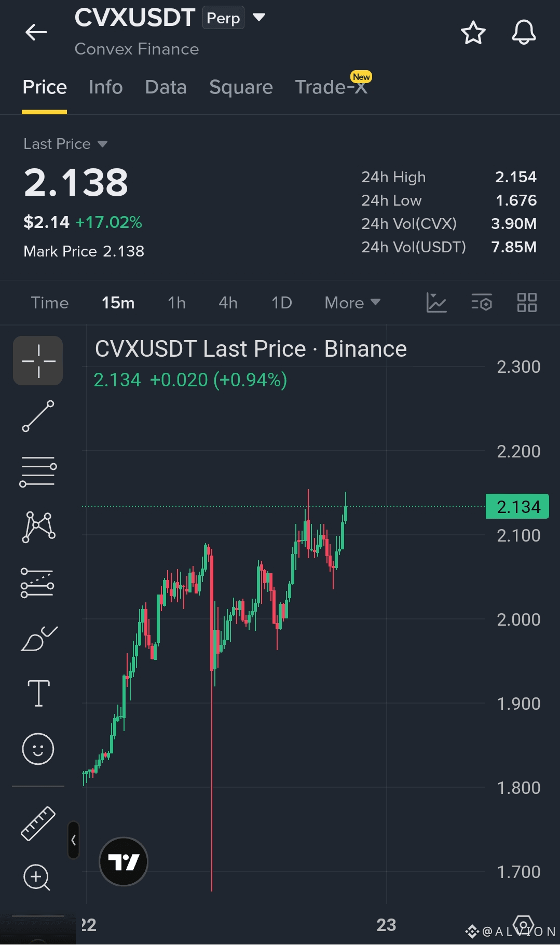
Task: Select the 15m timeframe
Action: tap(118, 303)
